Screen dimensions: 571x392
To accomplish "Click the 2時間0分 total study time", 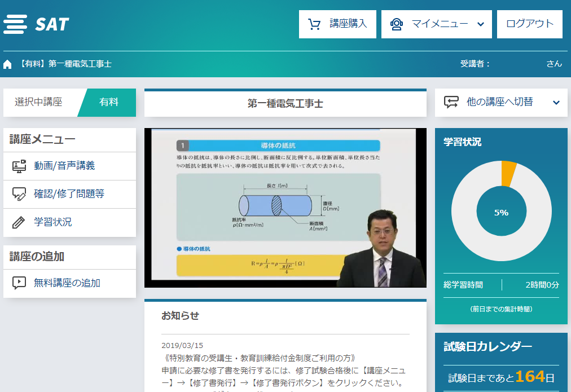I will pos(542,285).
